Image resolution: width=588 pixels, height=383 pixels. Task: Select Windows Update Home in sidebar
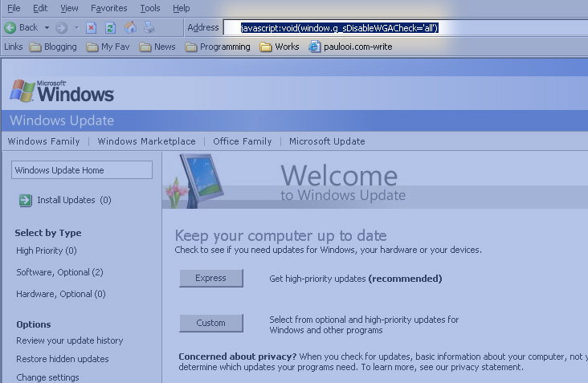(x=82, y=170)
